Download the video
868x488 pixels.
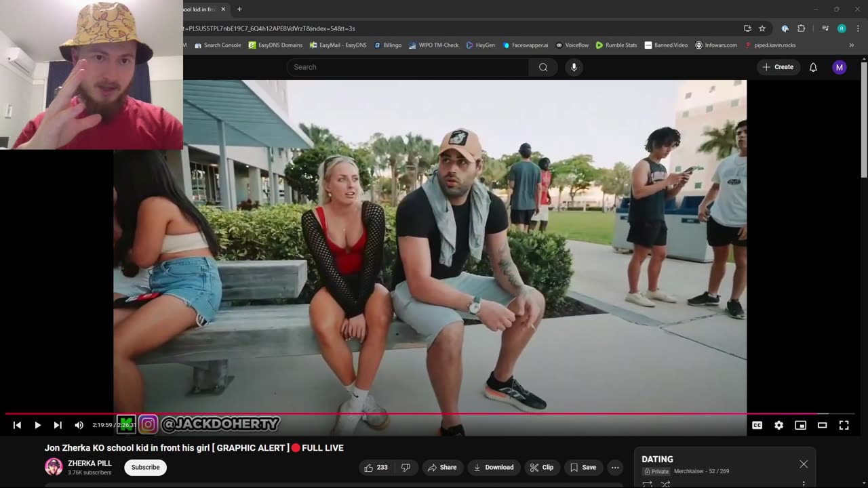(x=494, y=467)
